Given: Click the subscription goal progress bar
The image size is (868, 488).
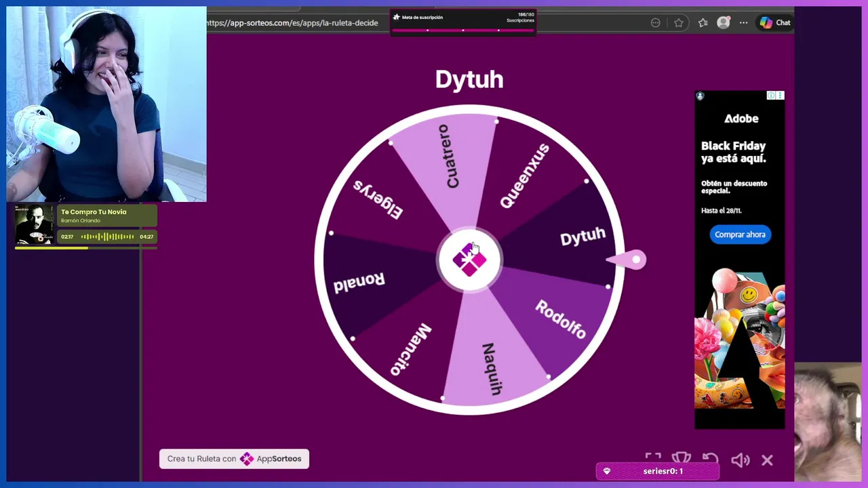Looking at the screenshot, I should [463, 30].
